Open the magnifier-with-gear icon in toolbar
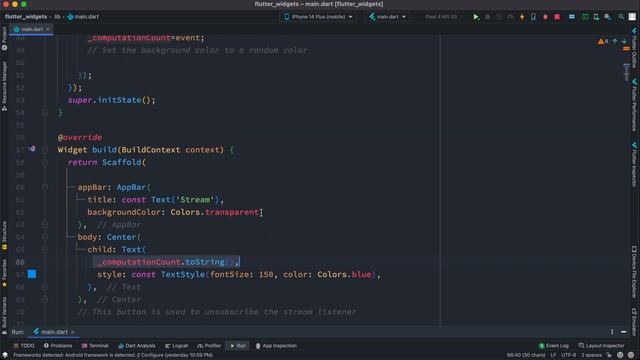This screenshot has height=360, width=640. 608,17
